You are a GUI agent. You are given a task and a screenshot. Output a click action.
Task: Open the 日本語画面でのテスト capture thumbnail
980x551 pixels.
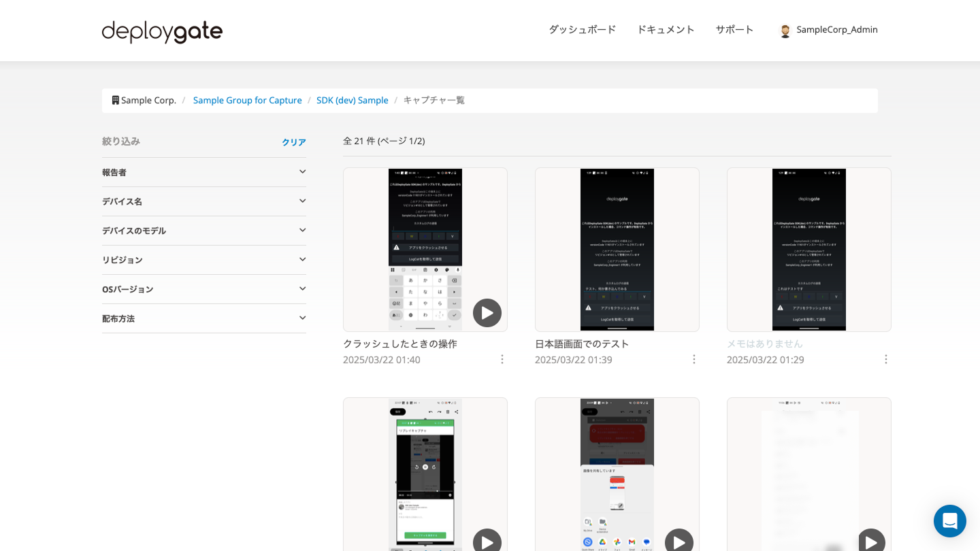point(617,250)
